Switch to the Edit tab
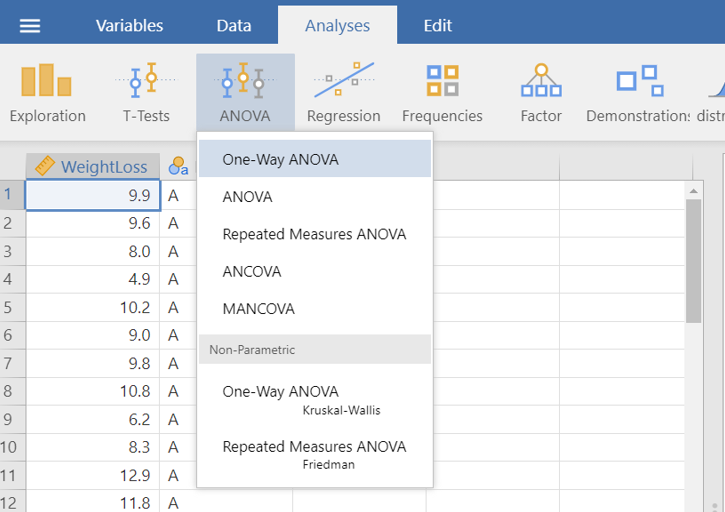725x512 pixels. pyautogui.click(x=437, y=26)
